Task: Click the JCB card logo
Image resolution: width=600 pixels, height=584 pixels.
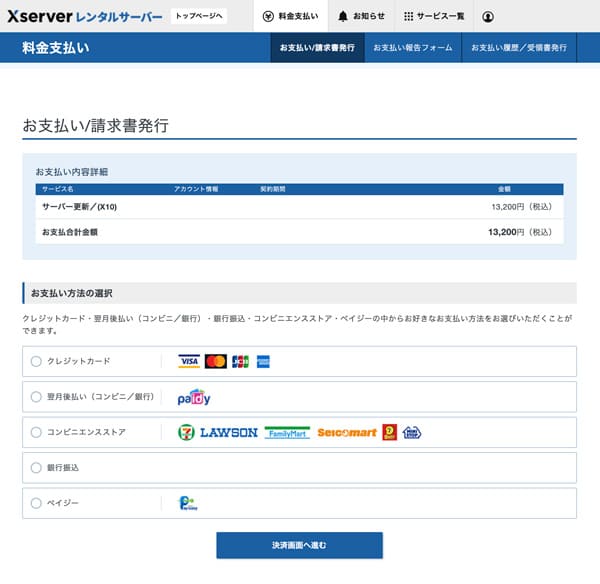Action: (240, 361)
